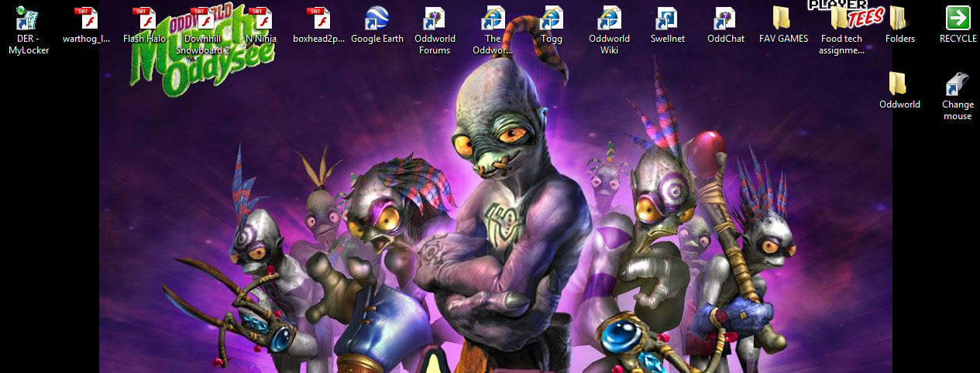The image size is (980, 373).
Task: Select The Oddwor... internet shortcut
Action: tap(493, 19)
